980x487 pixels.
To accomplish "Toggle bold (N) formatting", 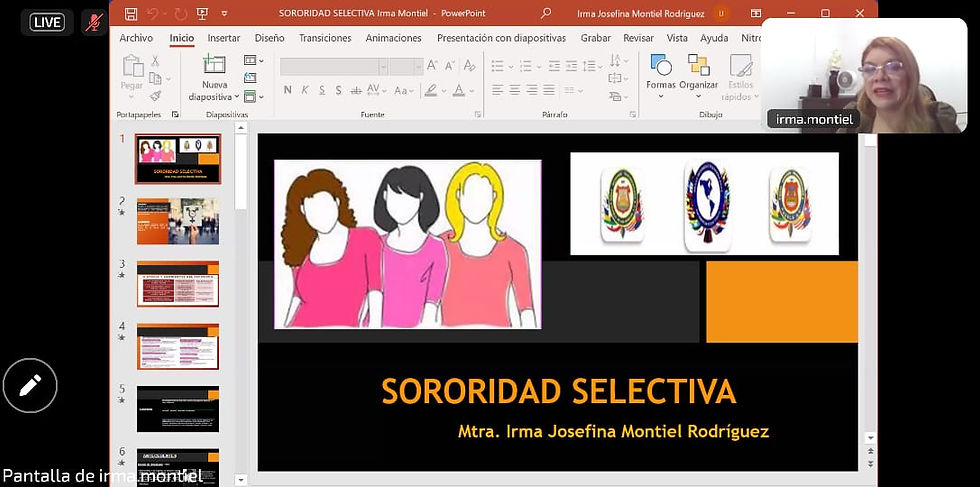I will click(288, 90).
